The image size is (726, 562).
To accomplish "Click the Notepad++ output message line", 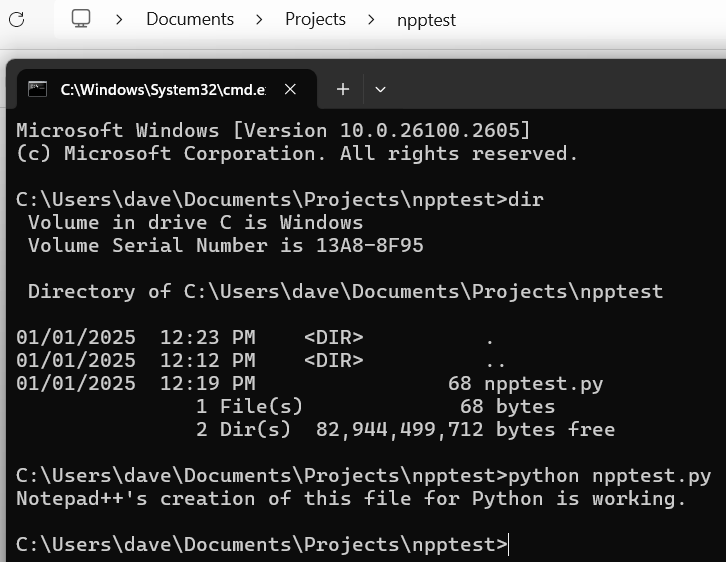I will pyautogui.click(x=350, y=498).
